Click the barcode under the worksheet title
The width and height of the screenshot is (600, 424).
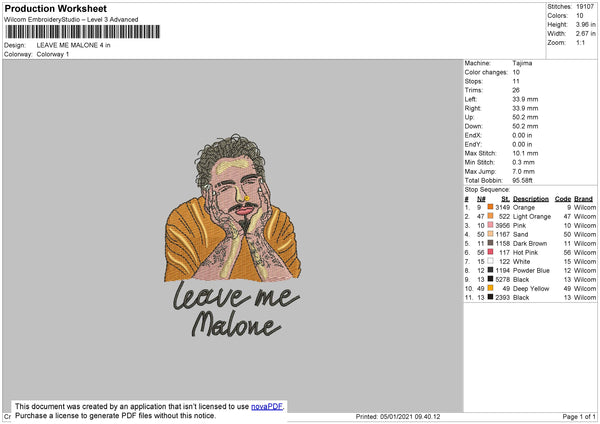[83, 32]
